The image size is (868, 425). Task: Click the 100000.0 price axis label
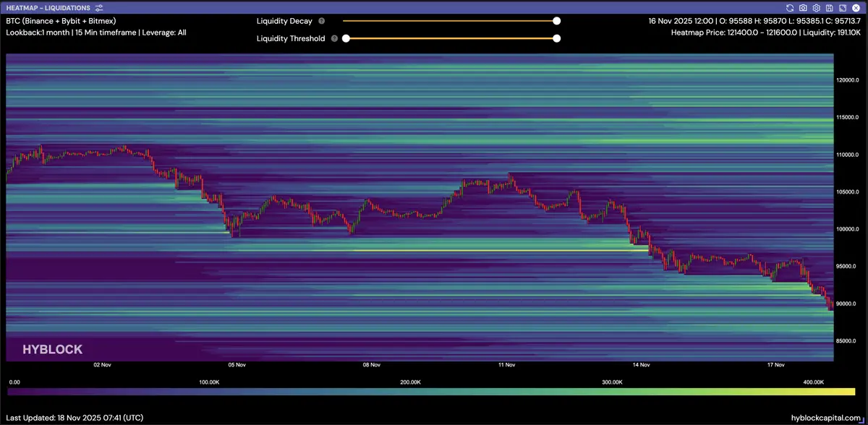pyautogui.click(x=847, y=229)
